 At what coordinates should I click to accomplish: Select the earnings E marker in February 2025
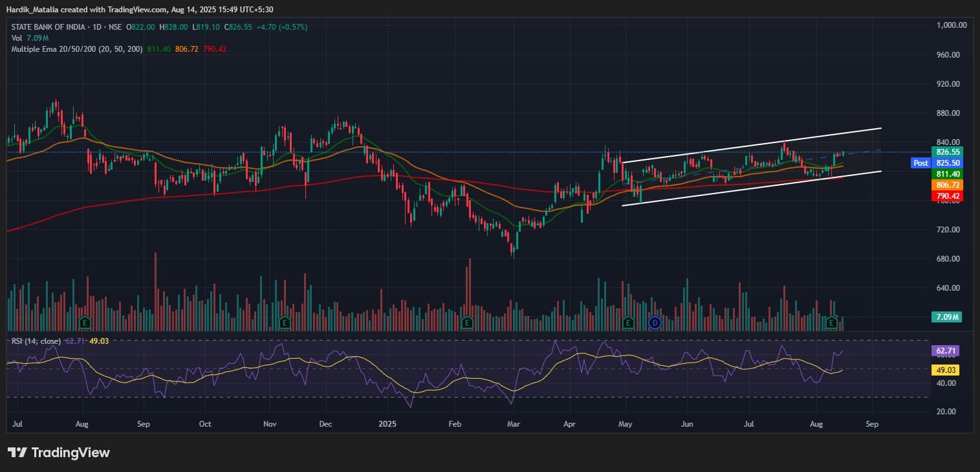467,322
